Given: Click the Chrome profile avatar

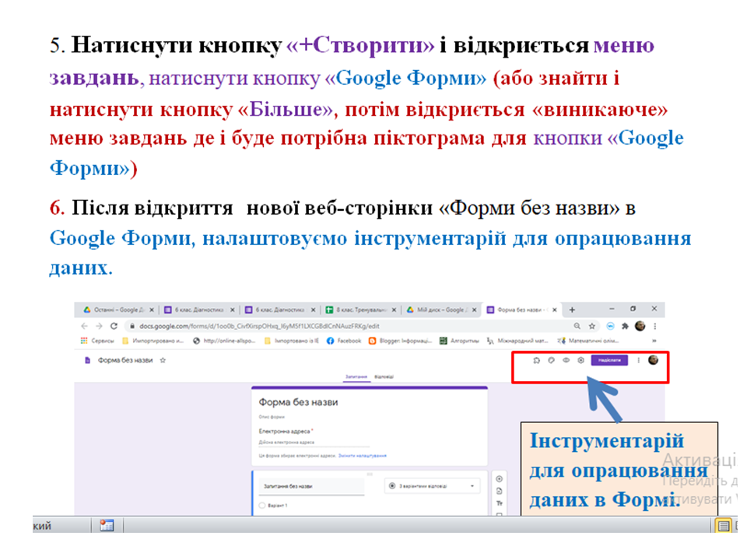Looking at the screenshot, I should click(640, 326).
